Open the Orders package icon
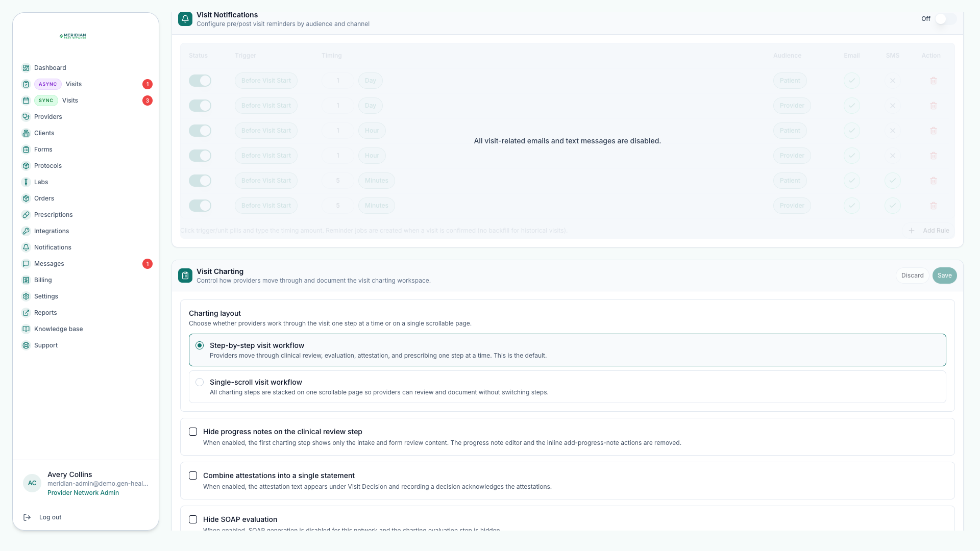Screen dimensions: 980x551 (26, 198)
